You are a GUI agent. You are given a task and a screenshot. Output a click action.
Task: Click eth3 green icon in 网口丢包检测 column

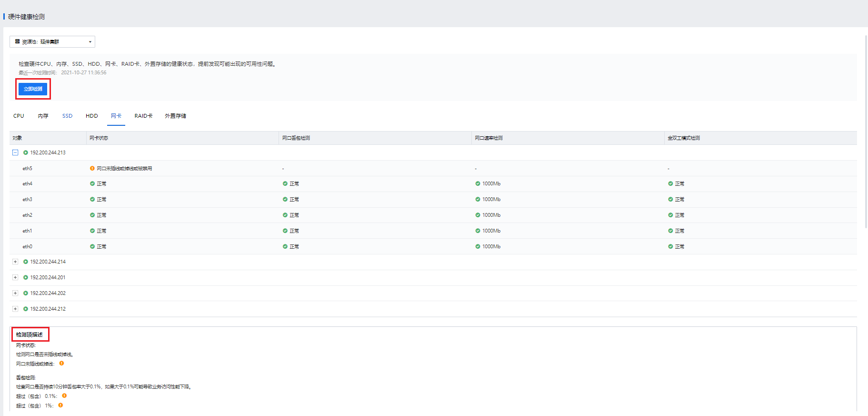pos(285,199)
